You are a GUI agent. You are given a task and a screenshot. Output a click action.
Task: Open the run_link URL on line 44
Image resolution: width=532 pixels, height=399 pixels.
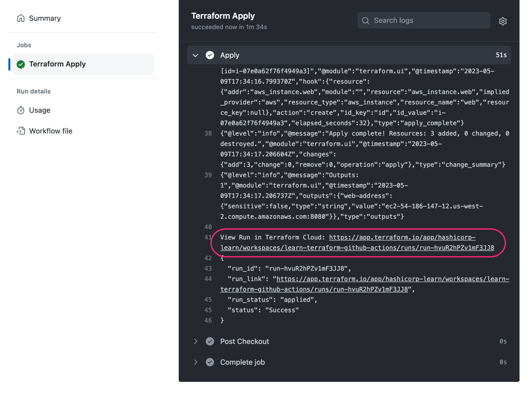tap(393, 279)
